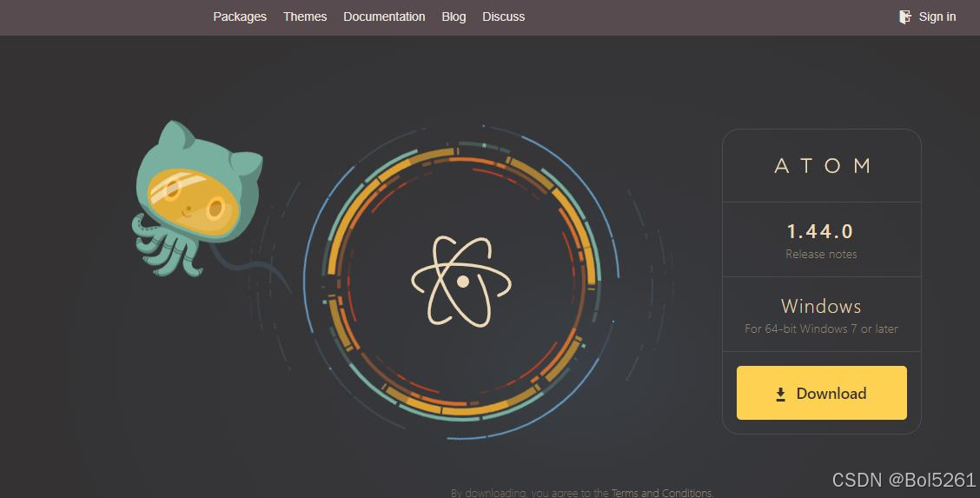The width and height of the screenshot is (980, 498).
Task: Open the Packages menu item
Action: pyautogui.click(x=240, y=17)
